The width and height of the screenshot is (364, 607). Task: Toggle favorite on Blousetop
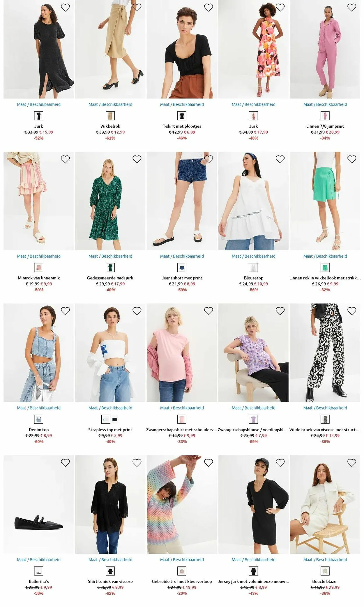pos(280,159)
